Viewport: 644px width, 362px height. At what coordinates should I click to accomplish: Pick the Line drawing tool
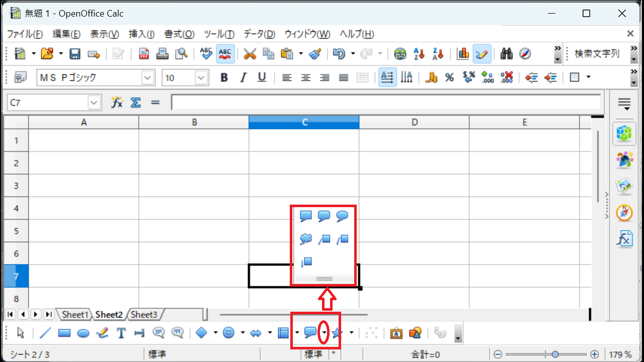click(45, 333)
